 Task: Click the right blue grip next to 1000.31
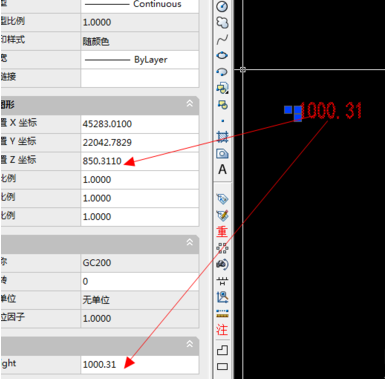tap(298, 110)
